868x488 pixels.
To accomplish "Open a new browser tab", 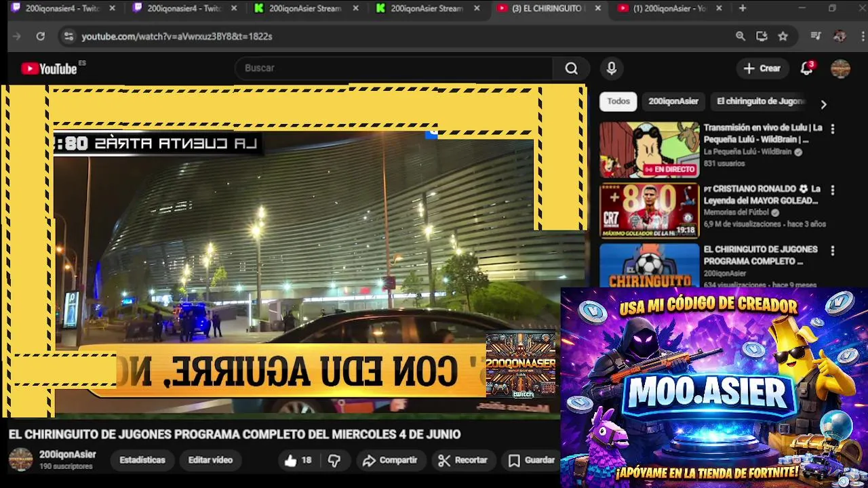I will pyautogui.click(x=743, y=8).
